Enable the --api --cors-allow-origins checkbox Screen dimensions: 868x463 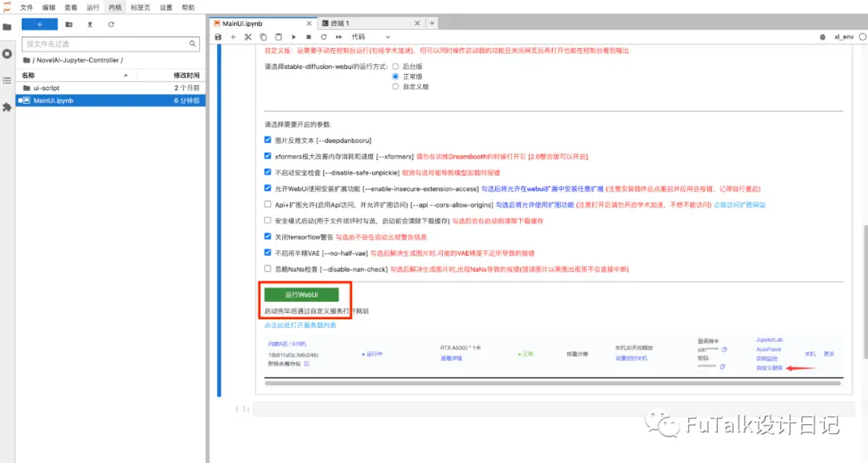point(268,204)
